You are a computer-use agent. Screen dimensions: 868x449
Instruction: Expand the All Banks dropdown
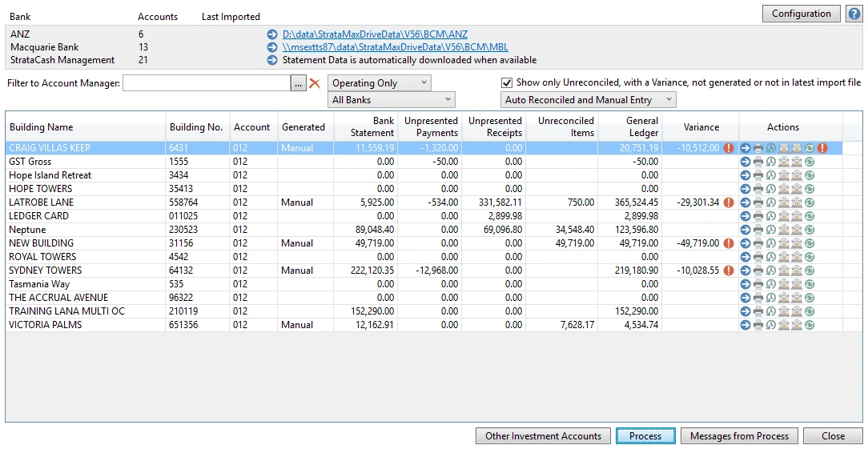click(392, 100)
